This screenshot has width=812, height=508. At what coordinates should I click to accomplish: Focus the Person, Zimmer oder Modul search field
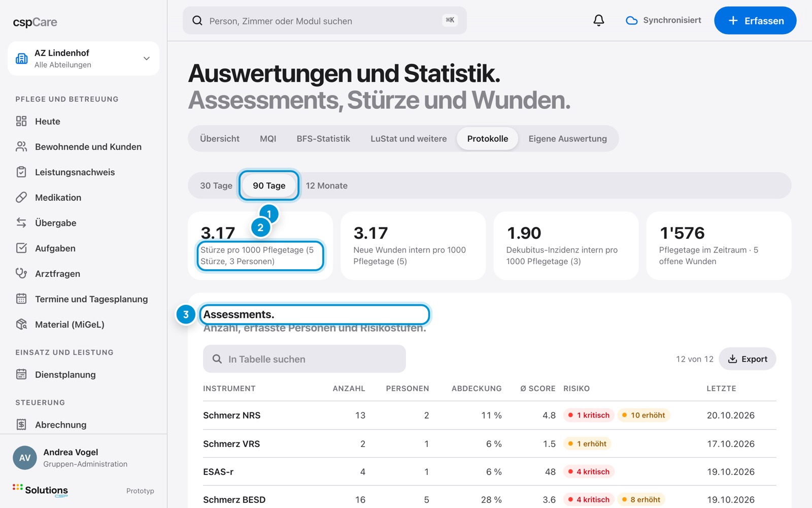tap(325, 20)
